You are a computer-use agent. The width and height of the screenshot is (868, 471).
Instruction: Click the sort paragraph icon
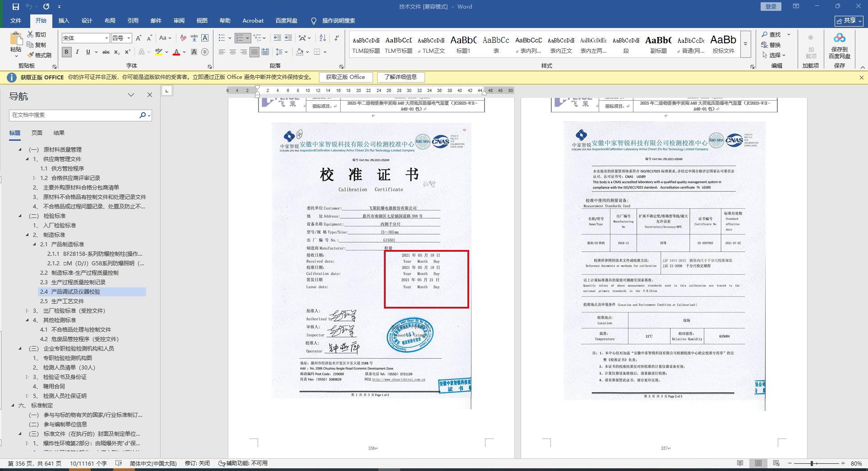(x=323, y=38)
